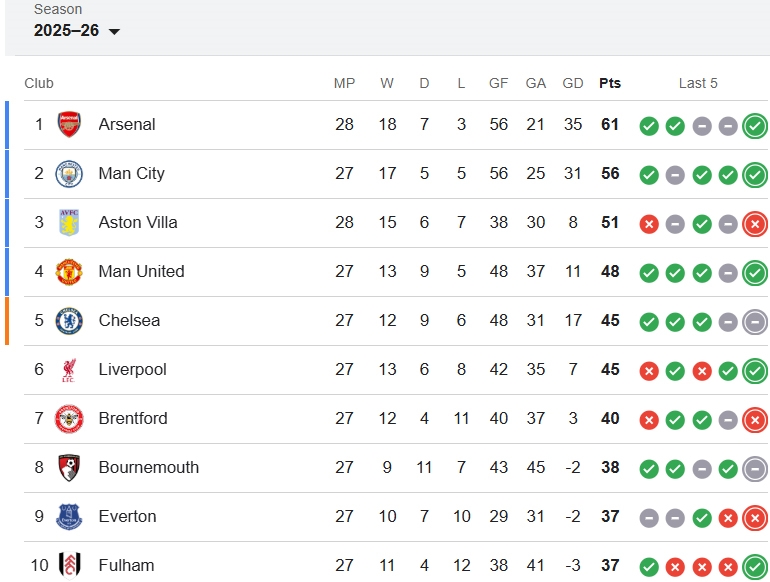Click the Fulham club crest
770x582 pixels.
[x=69, y=566]
